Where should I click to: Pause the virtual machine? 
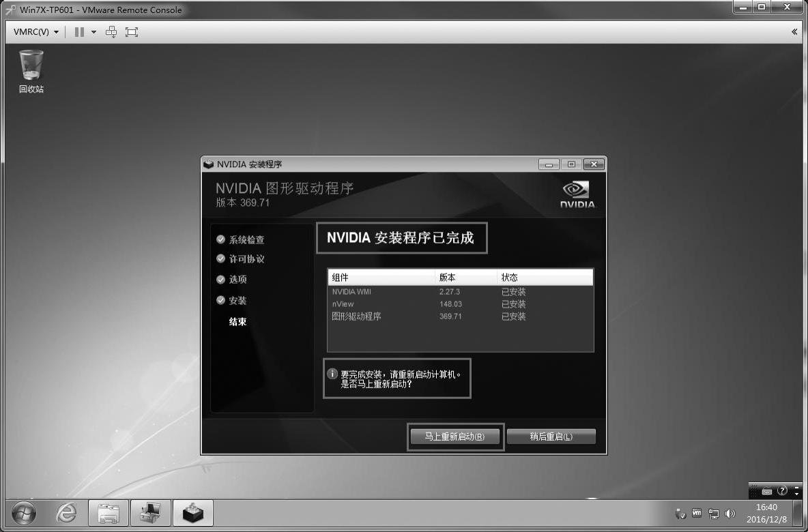point(79,32)
